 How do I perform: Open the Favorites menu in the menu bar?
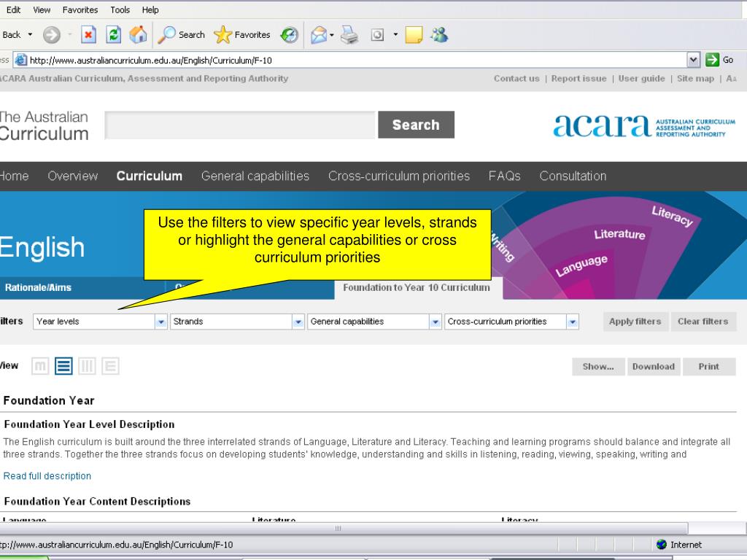pyautogui.click(x=80, y=9)
